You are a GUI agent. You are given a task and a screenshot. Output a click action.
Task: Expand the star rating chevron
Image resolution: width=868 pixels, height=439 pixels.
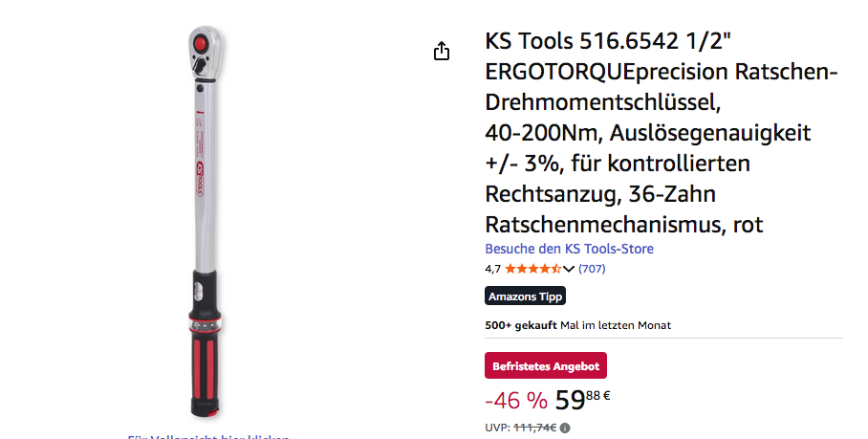pos(569,269)
